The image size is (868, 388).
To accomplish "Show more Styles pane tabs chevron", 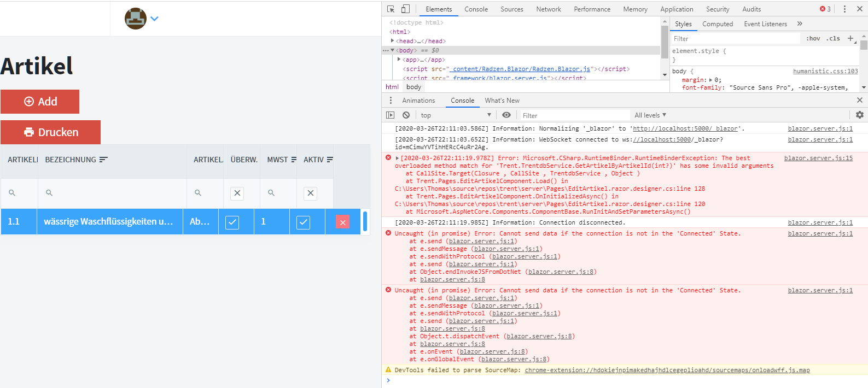I will click(800, 23).
